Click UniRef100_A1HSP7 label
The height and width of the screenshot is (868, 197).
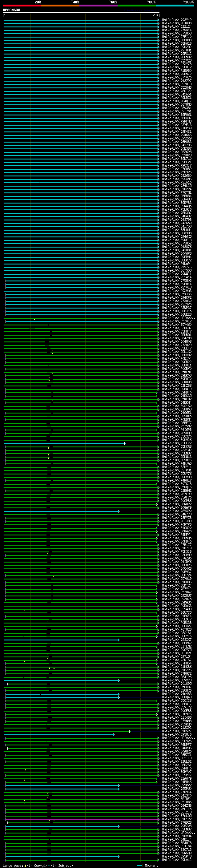[177, 732]
